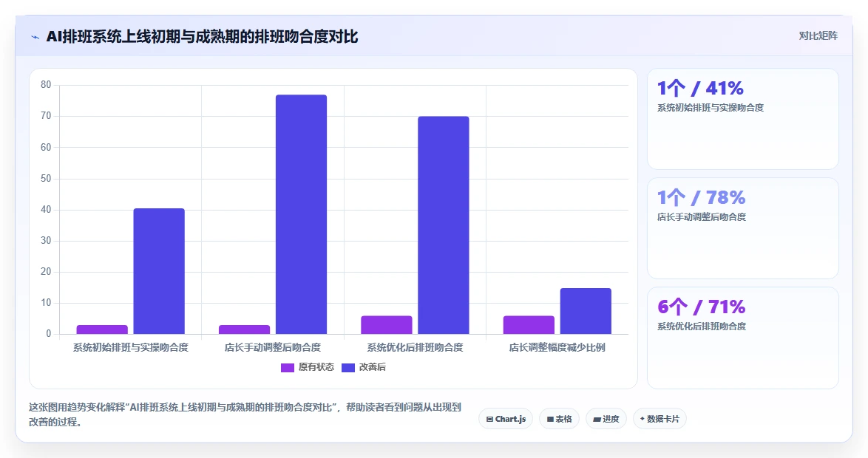
Task: Click blue bar for 系统初始排班与实操吻合度
Action: 159,271
